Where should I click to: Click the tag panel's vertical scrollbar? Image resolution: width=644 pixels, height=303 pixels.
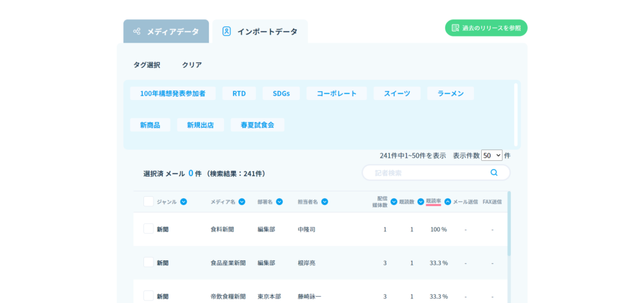[x=516, y=113]
